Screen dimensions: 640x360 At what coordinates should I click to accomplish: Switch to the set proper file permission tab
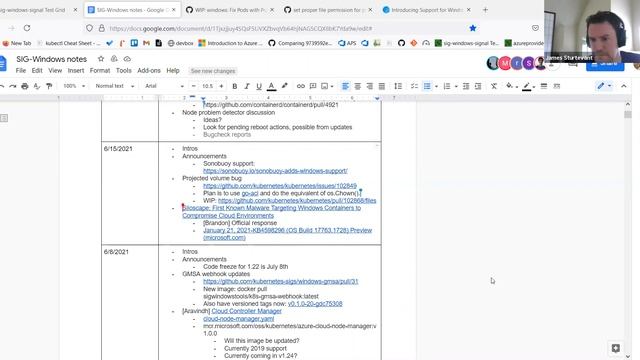[x=327, y=10]
